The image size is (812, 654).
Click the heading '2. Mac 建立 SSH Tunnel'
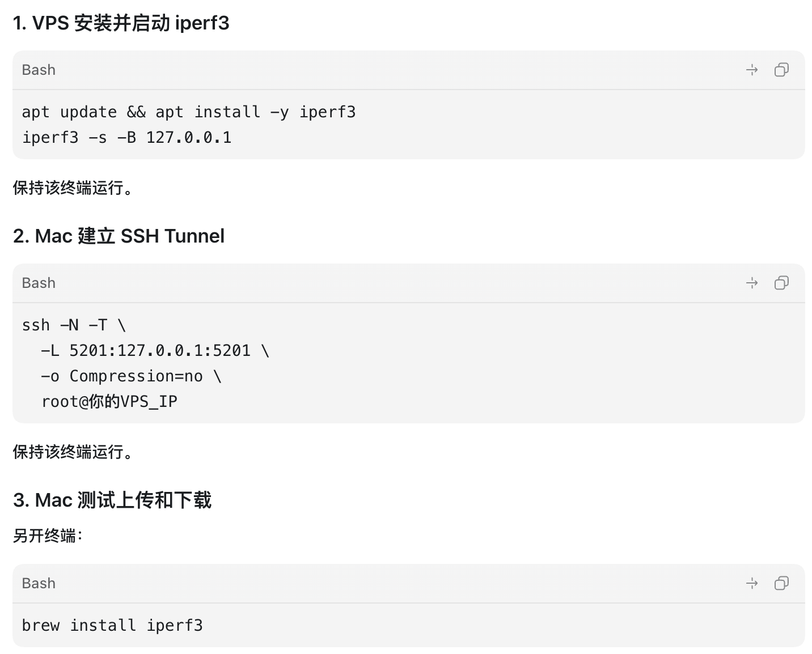tap(119, 236)
